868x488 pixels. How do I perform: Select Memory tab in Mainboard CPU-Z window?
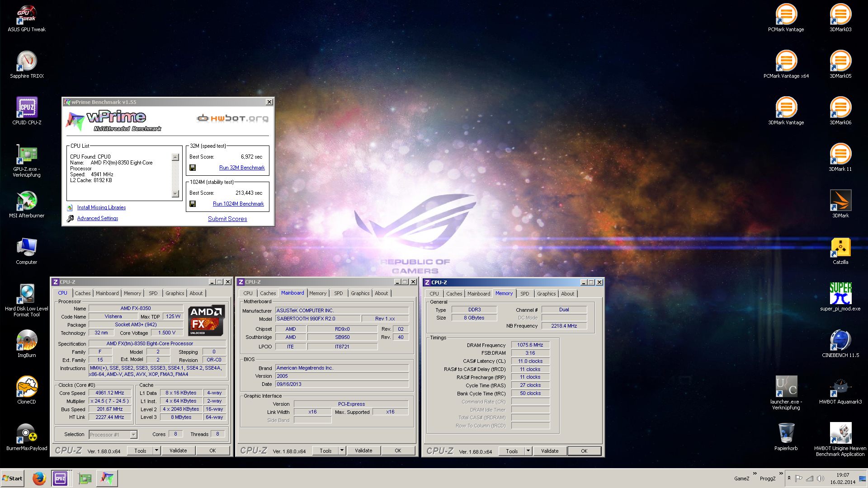(x=318, y=293)
